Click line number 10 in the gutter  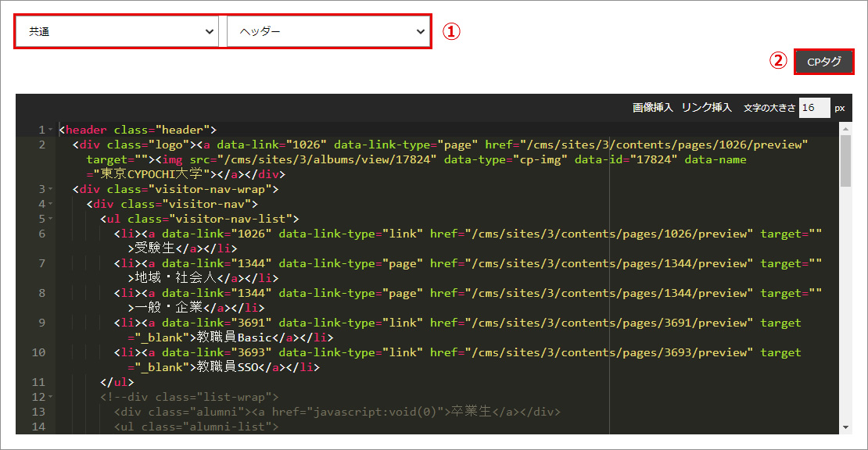(x=39, y=352)
